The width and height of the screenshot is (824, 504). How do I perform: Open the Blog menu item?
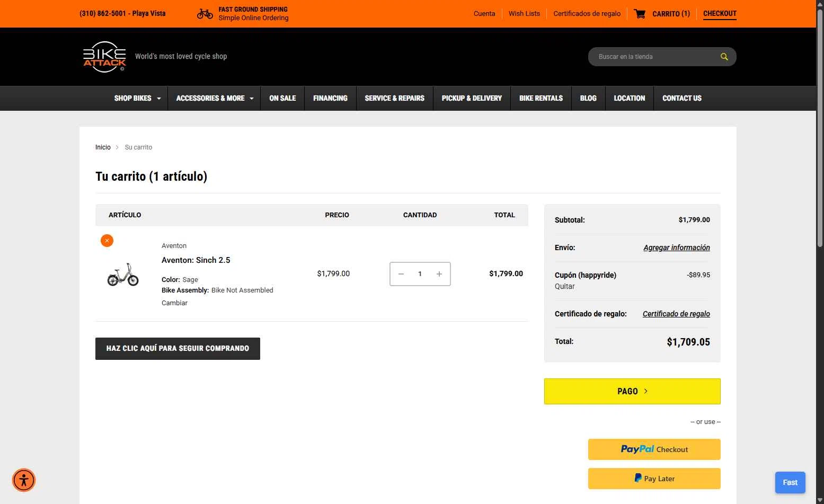(588, 98)
